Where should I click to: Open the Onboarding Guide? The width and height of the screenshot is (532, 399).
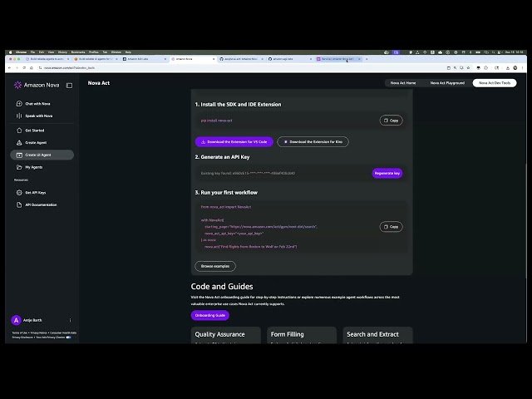(x=210, y=315)
